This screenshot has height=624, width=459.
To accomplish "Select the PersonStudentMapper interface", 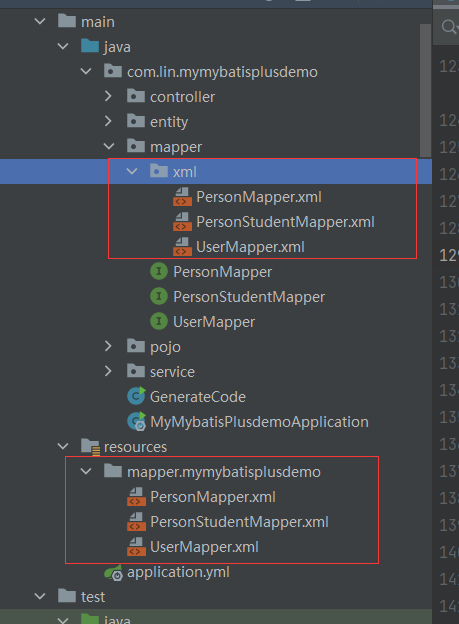I will 249,297.
